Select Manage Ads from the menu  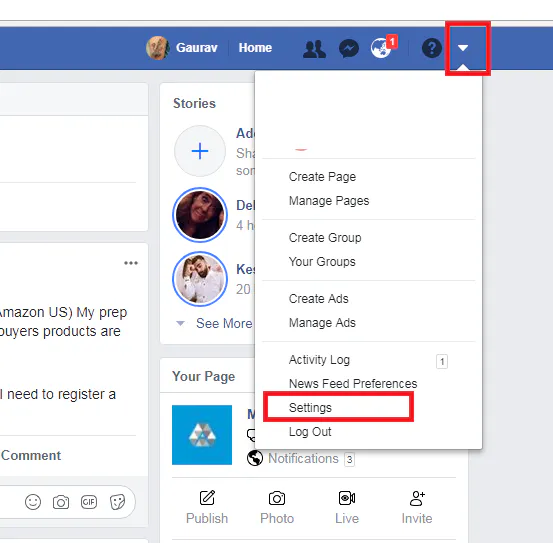pos(322,323)
